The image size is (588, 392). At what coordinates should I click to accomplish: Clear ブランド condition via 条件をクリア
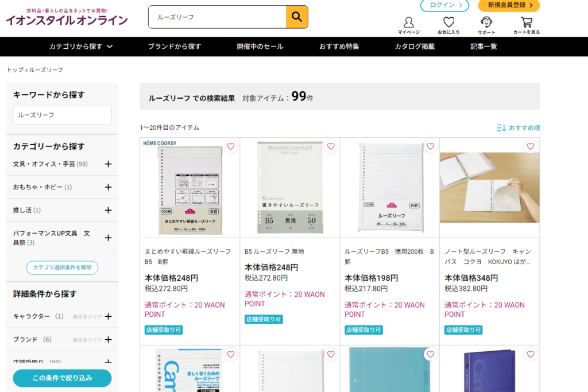[87, 340]
